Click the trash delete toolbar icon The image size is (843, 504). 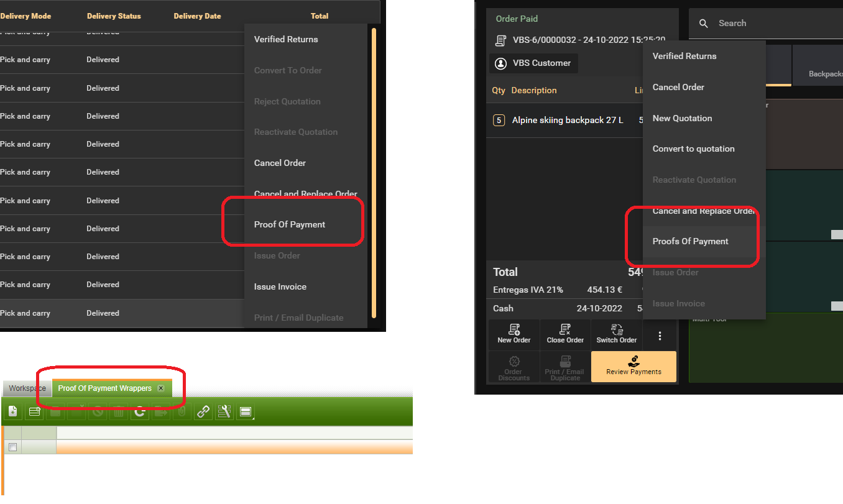click(119, 411)
